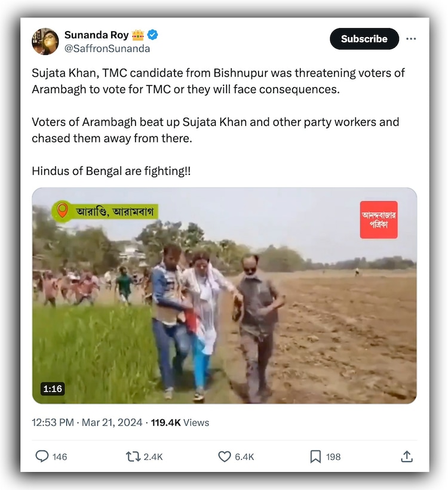Click the 1:16 video duration badge

(x=53, y=389)
